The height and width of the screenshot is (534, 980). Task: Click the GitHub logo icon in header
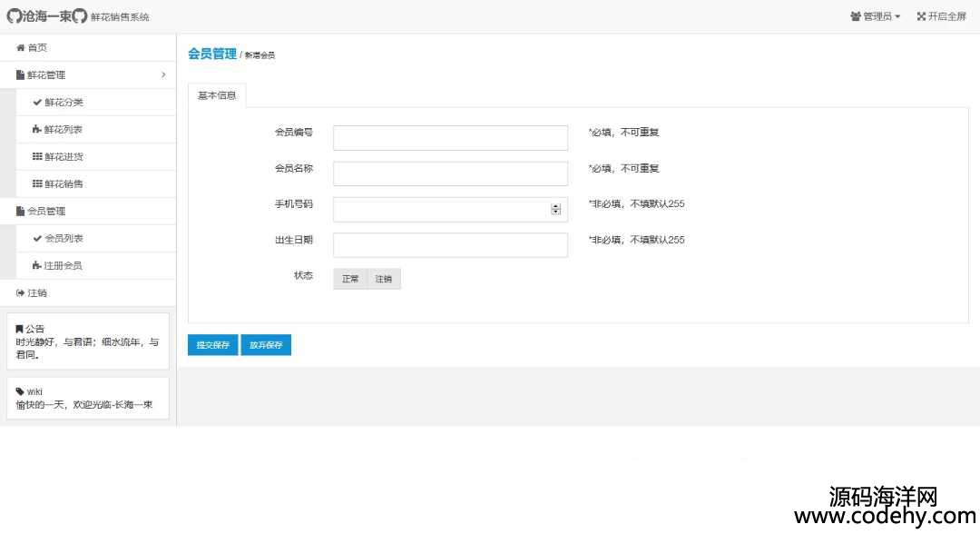click(x=13, y=16)
